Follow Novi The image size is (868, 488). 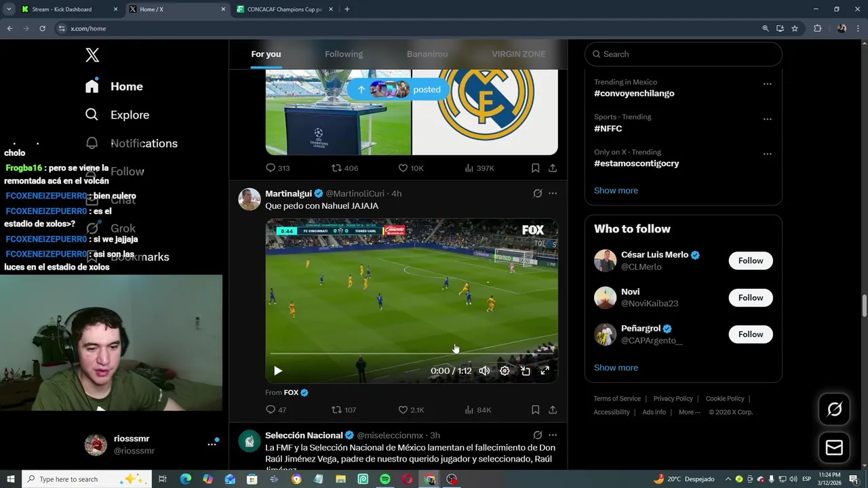click(751, 298)
